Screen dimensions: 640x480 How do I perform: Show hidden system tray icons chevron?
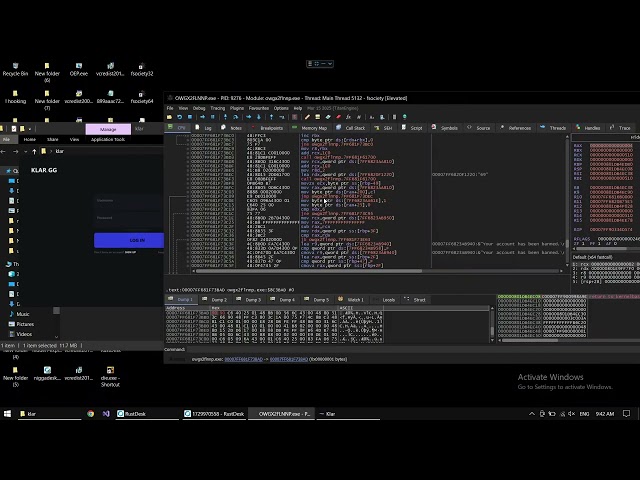tap(531, 413)
